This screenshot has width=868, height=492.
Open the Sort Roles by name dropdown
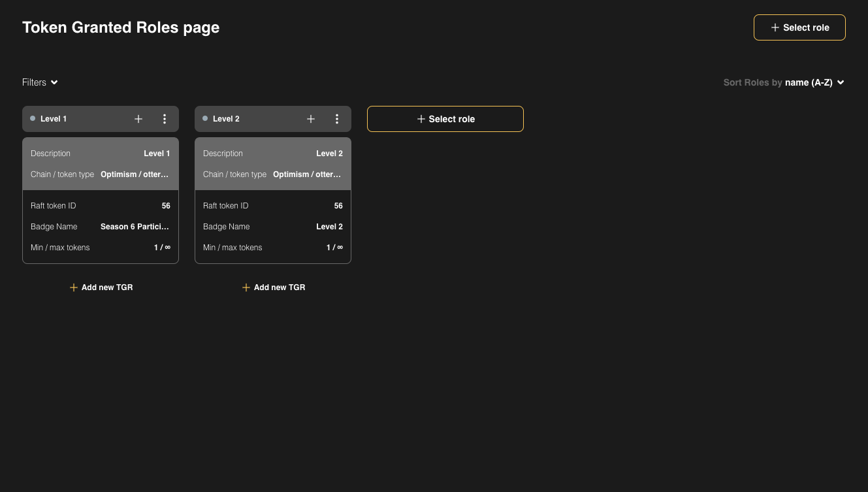pyautogui.click(x=783, y=82)
